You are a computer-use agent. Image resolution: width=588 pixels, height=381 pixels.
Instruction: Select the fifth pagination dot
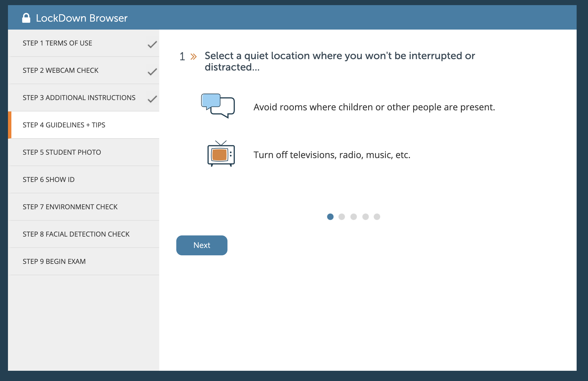376,216
